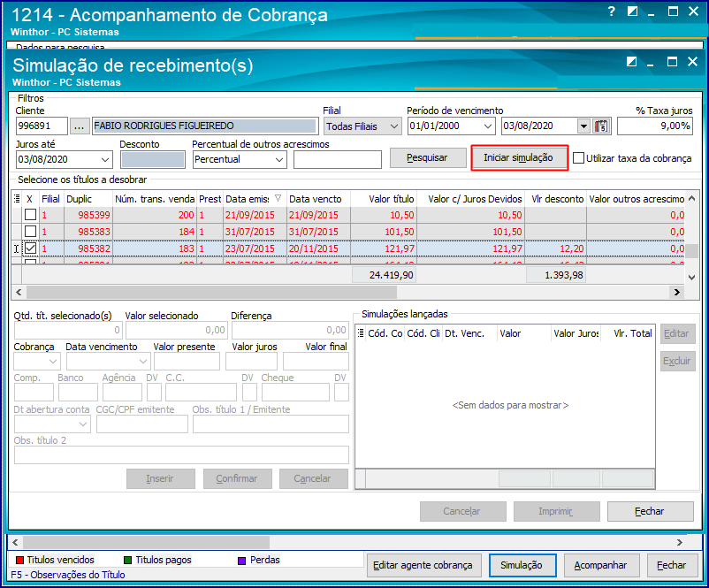Click the Inserir button
This screenshot has width=709, height=588.
click(161, 478)
